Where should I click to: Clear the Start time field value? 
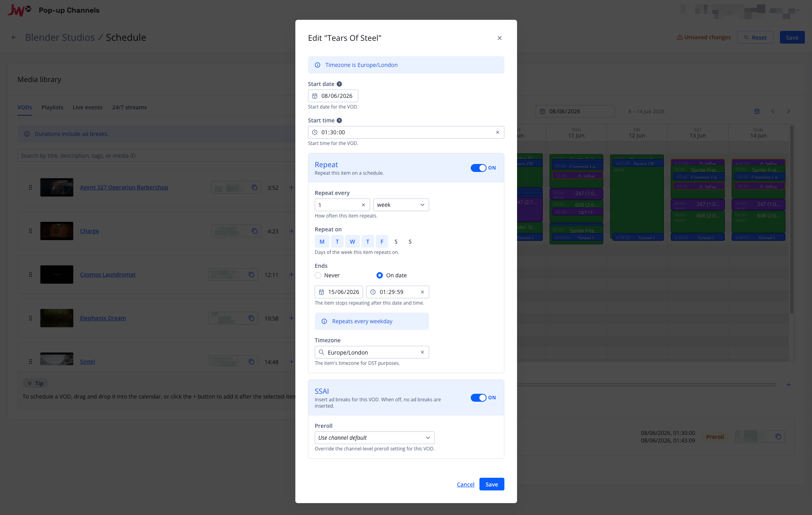pyautogui.click(x=498, y=132)
